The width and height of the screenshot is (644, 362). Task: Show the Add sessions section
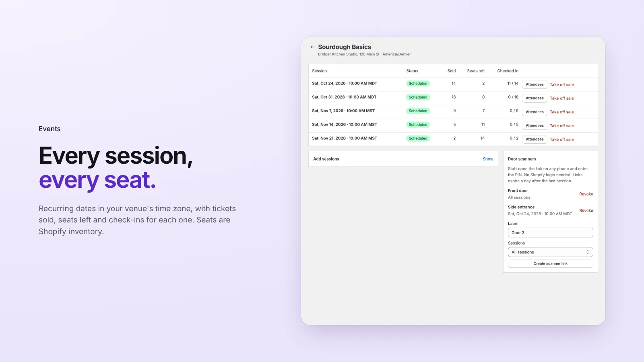pos(488,159)
